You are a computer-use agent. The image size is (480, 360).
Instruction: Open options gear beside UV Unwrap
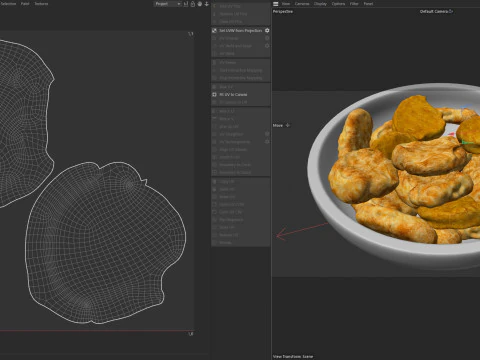coord(267,38)
